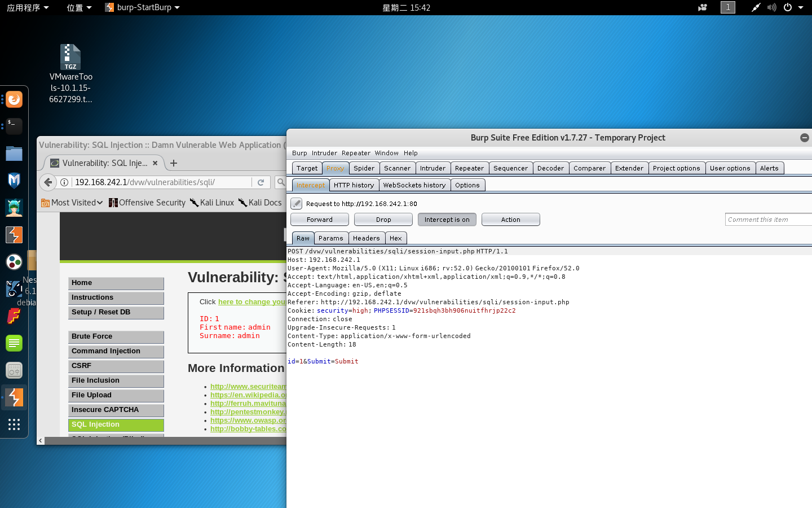This screenshot has height=508, width=812.
Task: Open HTTP history sub-tab
Action: pos(354,185)
